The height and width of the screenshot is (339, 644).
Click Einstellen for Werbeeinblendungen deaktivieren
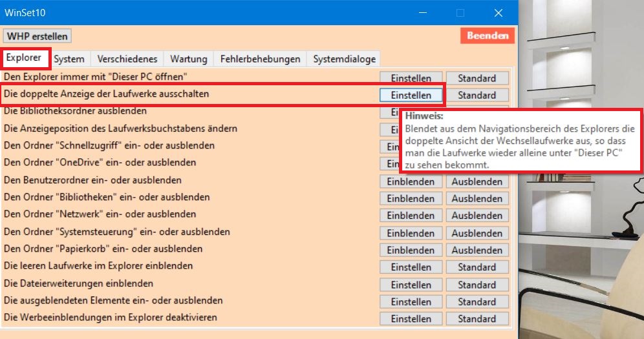coord(411,319)
